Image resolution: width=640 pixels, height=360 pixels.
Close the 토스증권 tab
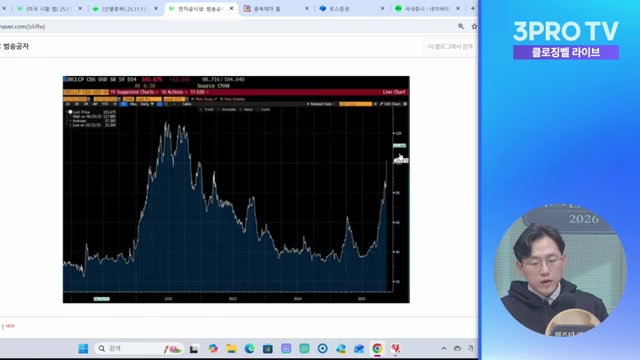coord(382,9)
